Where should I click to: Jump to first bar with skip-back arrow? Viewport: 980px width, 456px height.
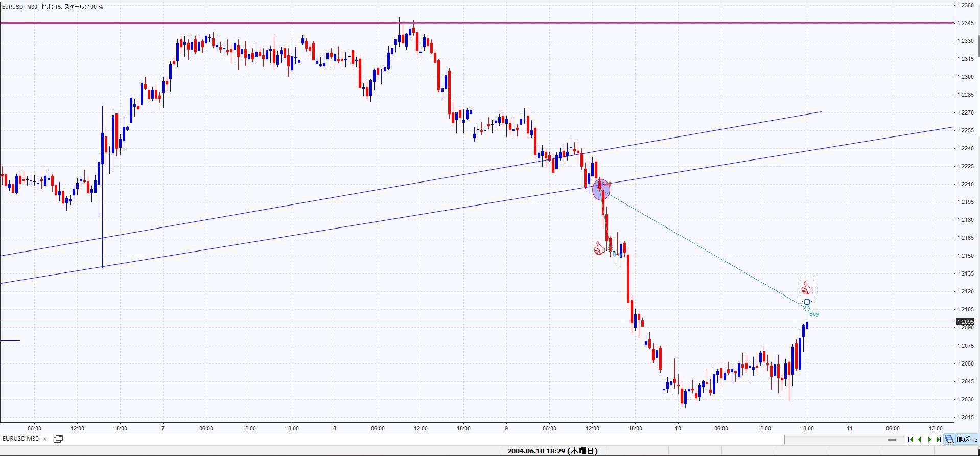(911, 439)
